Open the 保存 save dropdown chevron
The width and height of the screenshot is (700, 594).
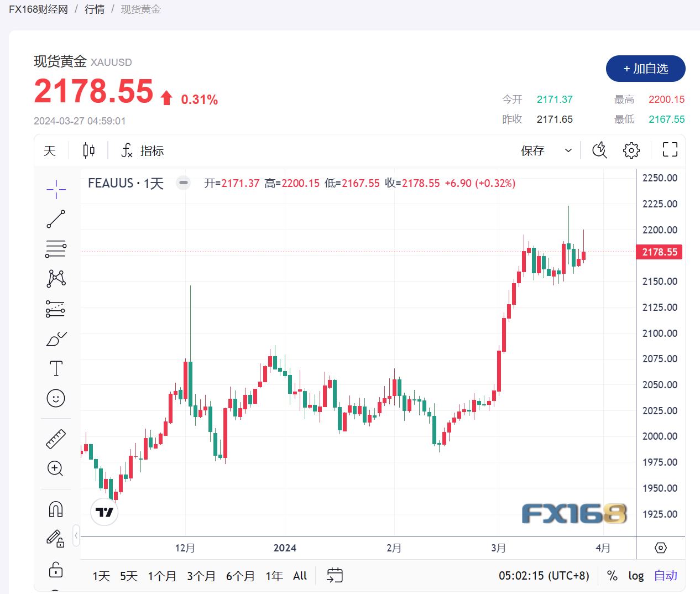[567, 150]
